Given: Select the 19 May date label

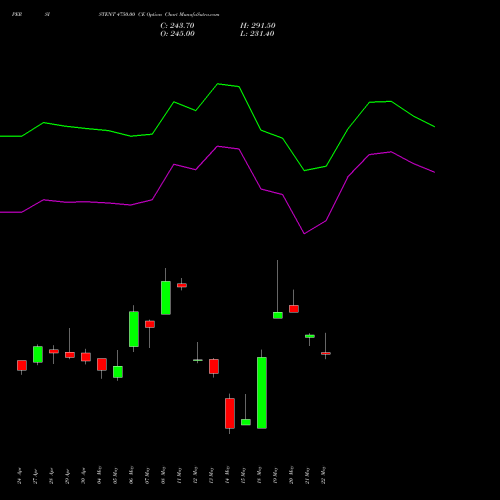Looking at the screenshot, I should pyautogui.click(x=275, y=475).
